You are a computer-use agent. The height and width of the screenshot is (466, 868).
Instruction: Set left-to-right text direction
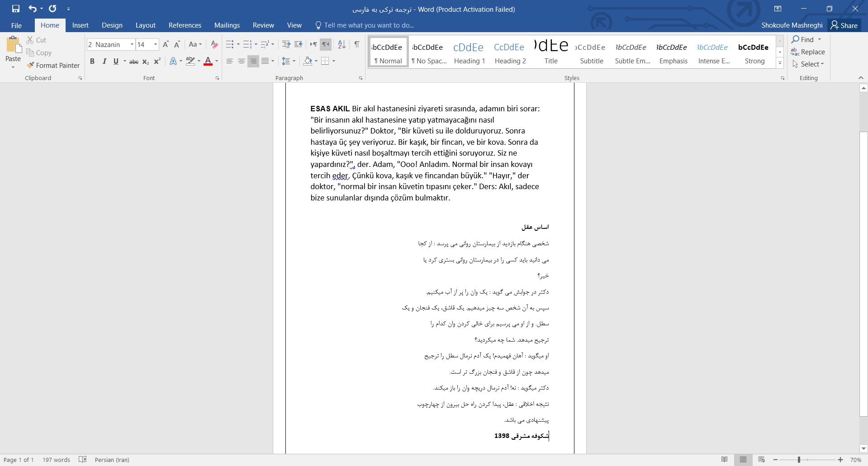click(x=313, y=44)
